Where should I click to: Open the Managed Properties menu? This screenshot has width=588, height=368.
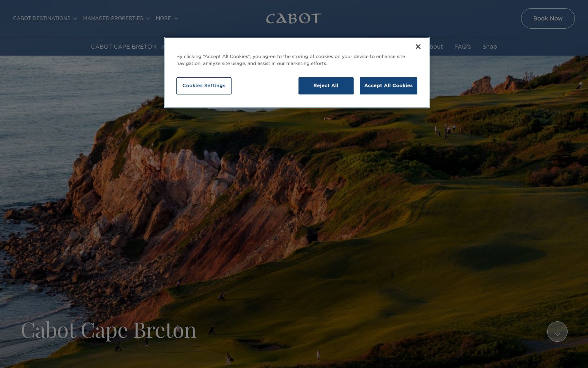click(x=116, y=18)
